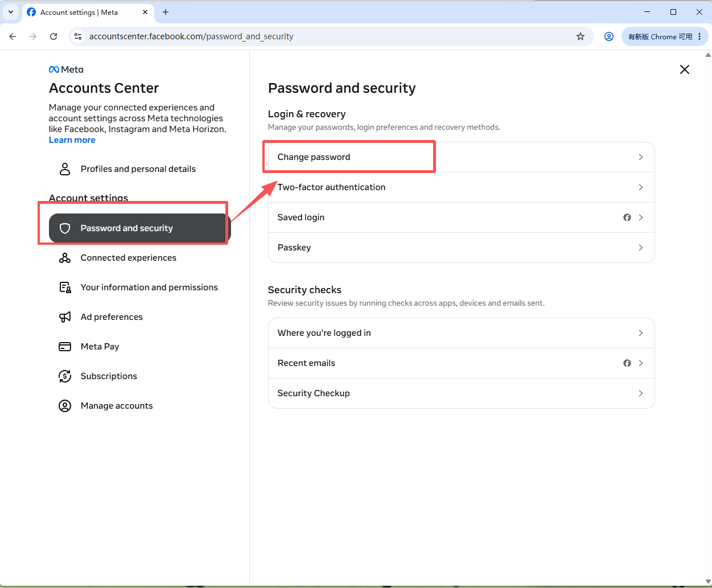Close the Account settings browser tab
The height and width of the screenshot is (588, 712).
(x=145, y=12)
